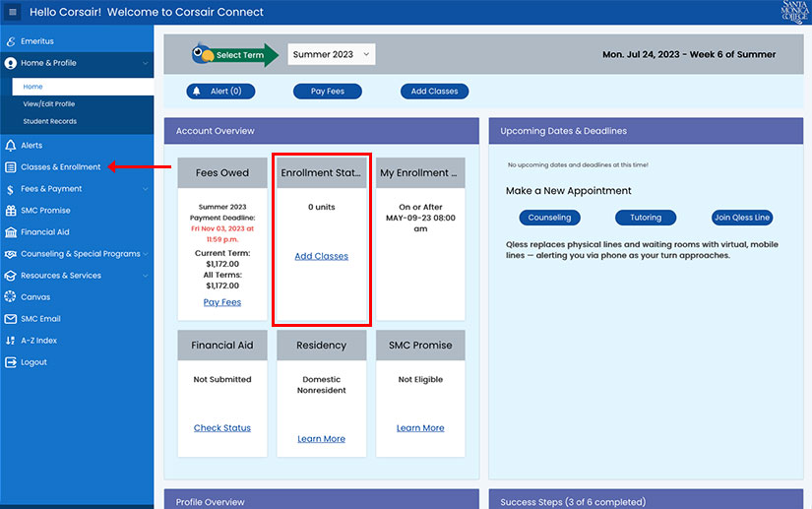This screenshot has height=509, width=812.
Task: Click the 'Domestic Nonresident' residency text
Action: point(322,385)
